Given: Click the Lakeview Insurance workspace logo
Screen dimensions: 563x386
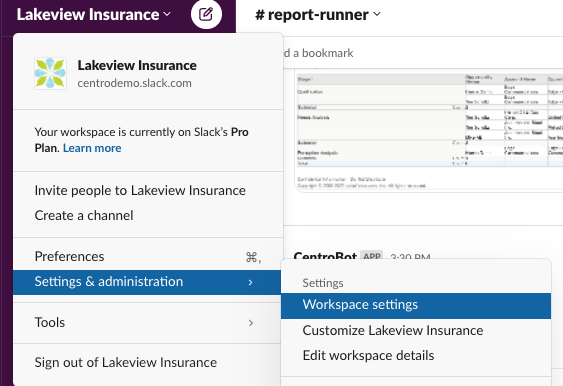Looking at the screenshot, I should (50, 73).
